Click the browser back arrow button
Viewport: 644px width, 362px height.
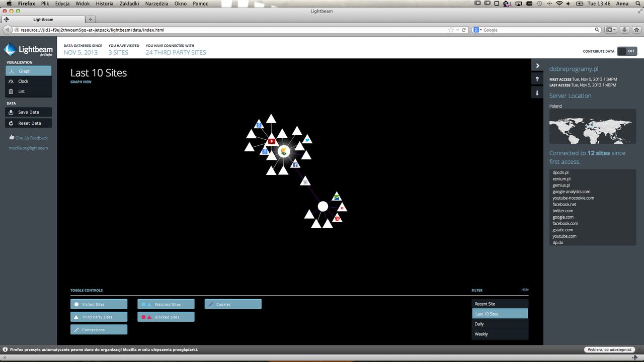coord(7,30)
